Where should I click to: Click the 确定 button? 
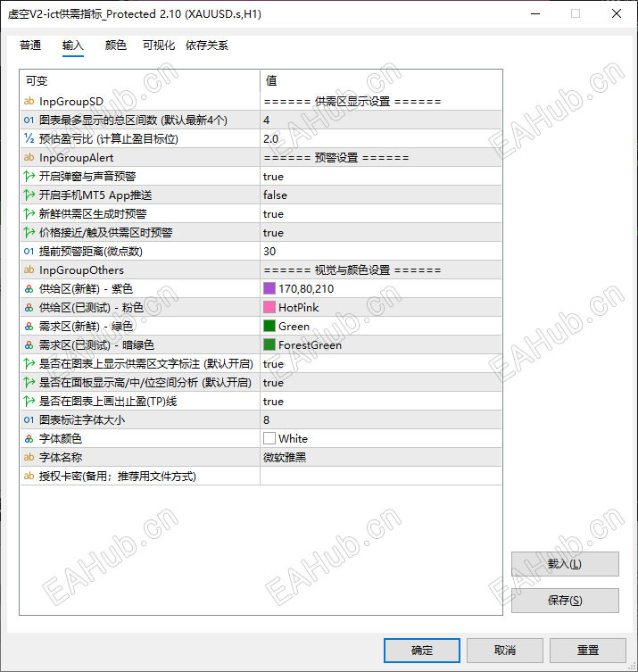point(422,651)
